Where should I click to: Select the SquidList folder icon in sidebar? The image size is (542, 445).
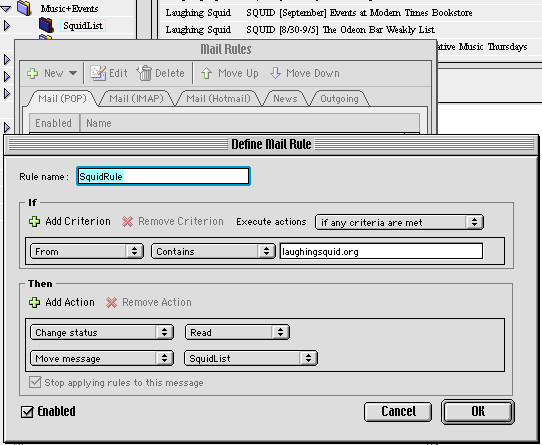click(46, 25)
